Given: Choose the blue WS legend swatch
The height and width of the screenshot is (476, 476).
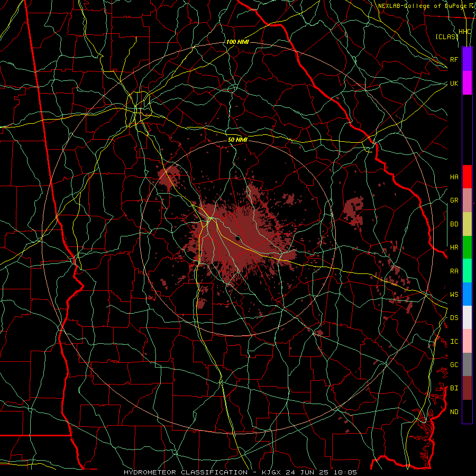Looking at the screenshot, I should click(x=467, y=294).
